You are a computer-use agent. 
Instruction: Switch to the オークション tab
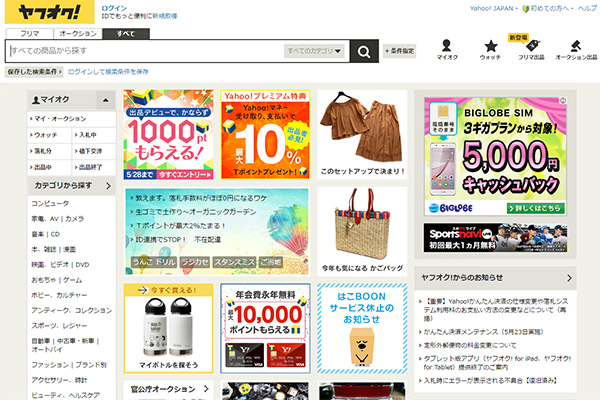tap(78, 34)
